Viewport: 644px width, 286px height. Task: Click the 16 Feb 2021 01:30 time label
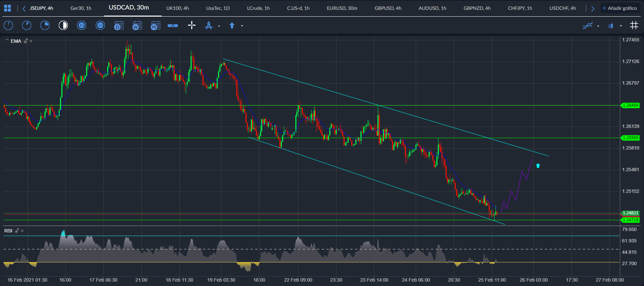(27, 280)
